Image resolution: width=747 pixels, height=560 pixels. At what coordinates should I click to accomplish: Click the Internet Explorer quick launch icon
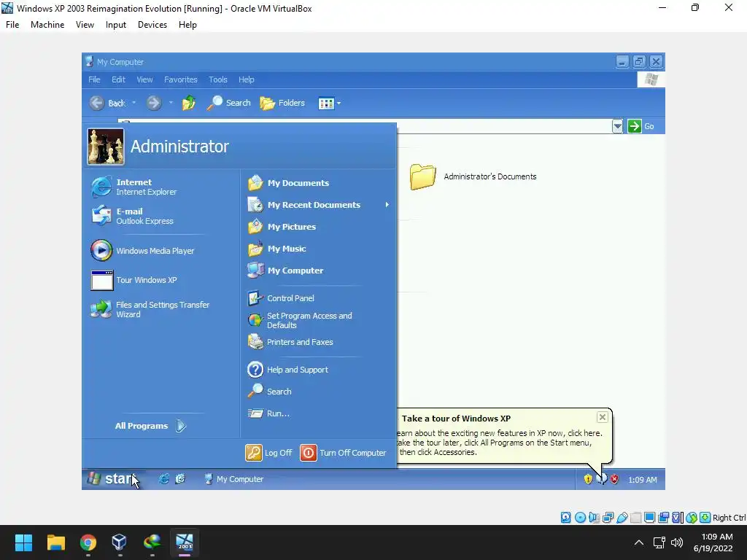(163, 479)
